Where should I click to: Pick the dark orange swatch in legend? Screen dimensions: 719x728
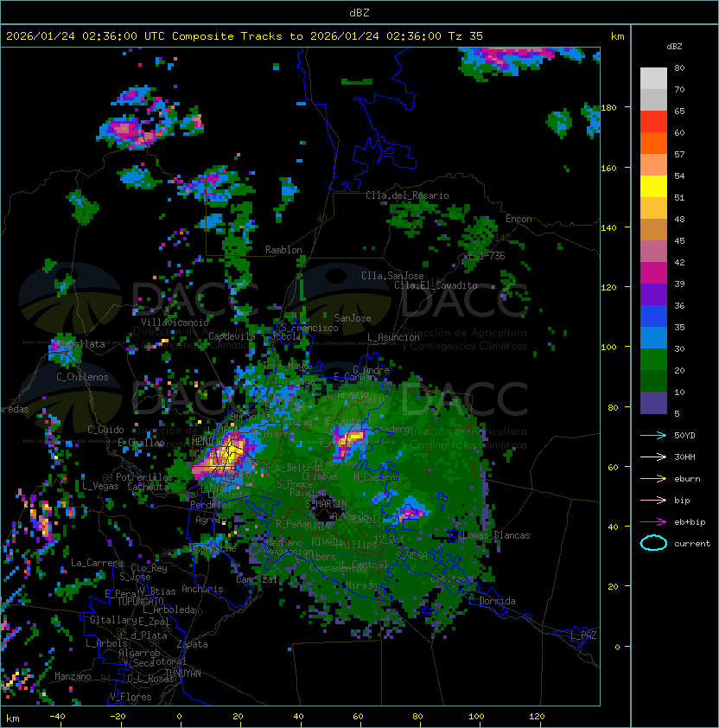coord(653,144)
